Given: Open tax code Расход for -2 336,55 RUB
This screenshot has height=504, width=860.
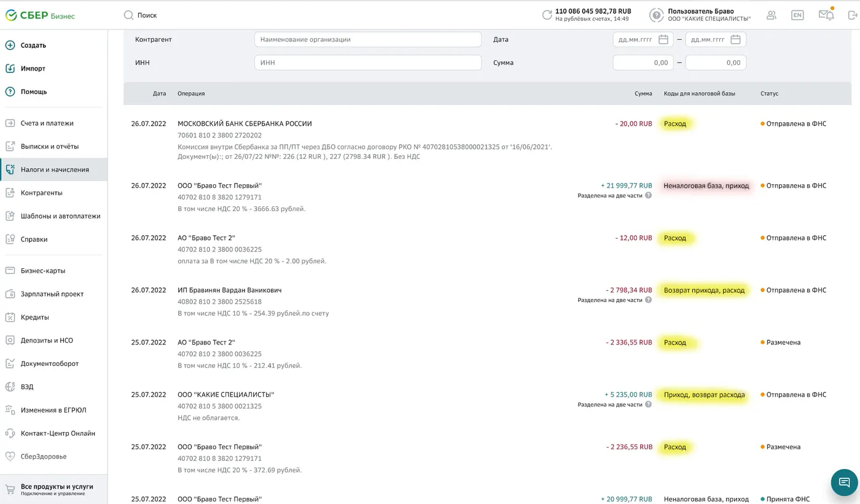Looking at the screenshot, I should coord(675,343).
